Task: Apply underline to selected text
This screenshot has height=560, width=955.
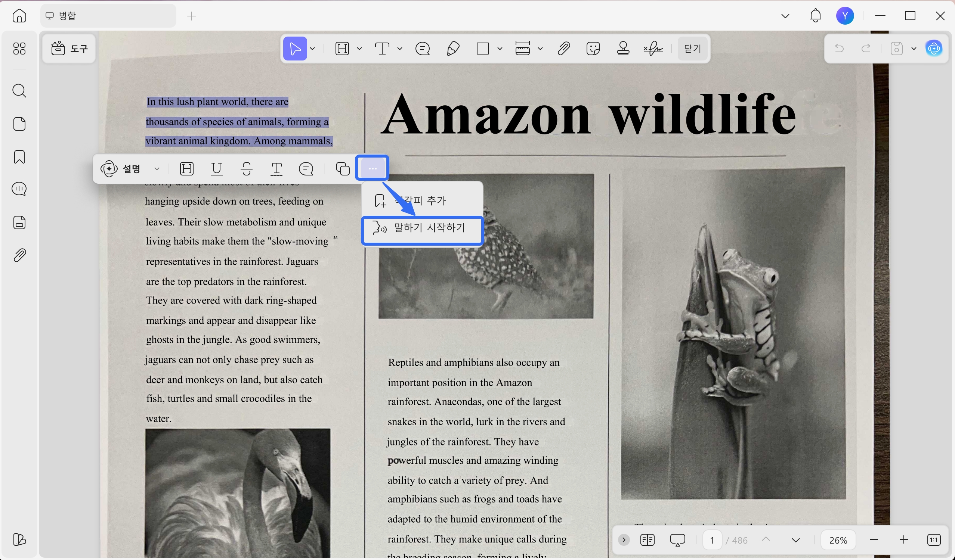Action: (216, 168)
